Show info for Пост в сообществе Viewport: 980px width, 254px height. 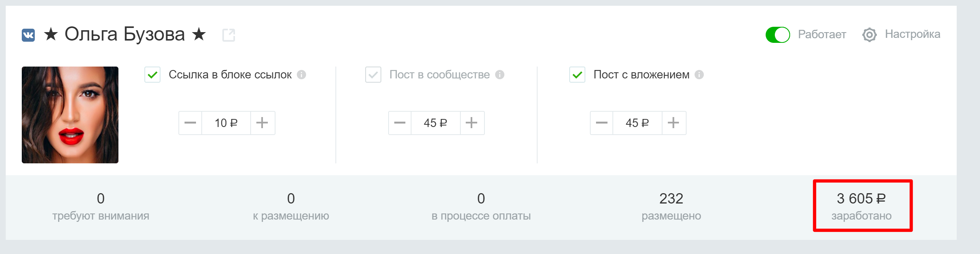[500, 75]
